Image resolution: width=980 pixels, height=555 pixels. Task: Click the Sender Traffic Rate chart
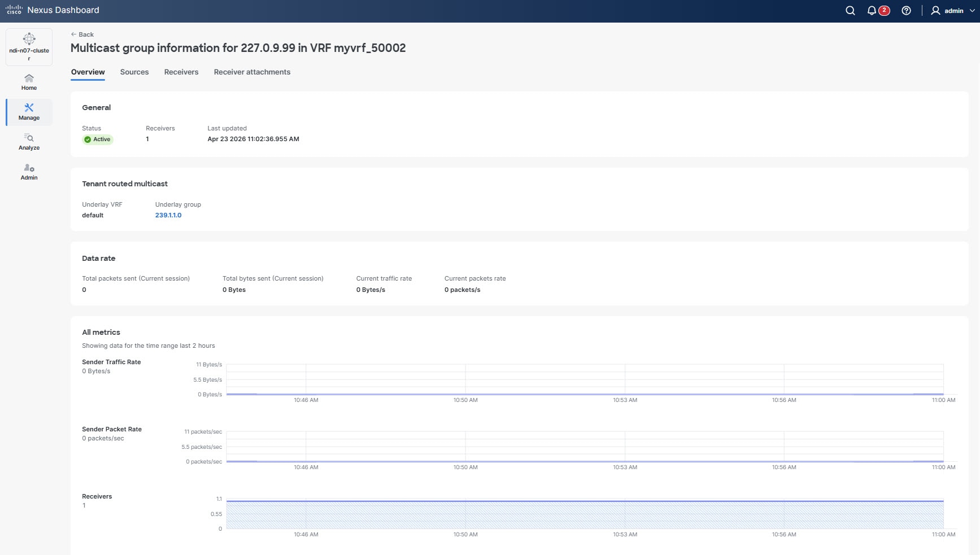585,379
